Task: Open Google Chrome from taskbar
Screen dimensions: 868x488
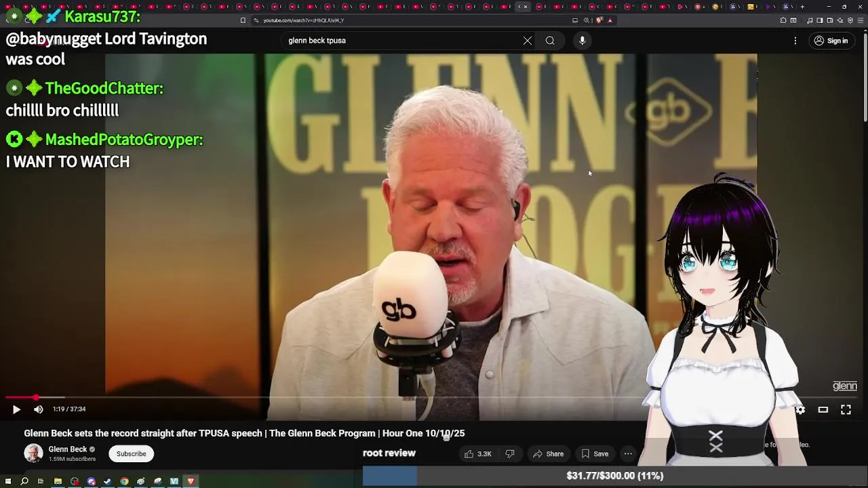Action: coord(124,481)
